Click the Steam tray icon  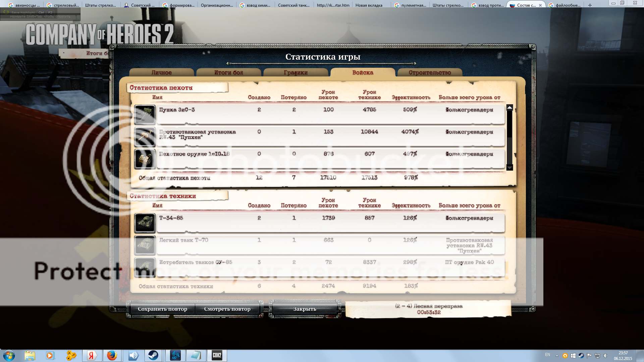coord(581,356)
